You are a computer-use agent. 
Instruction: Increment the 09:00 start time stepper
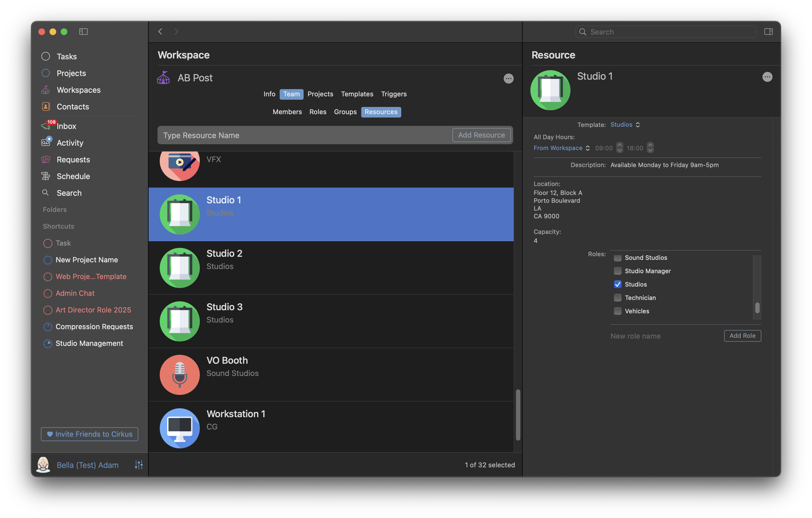coord(619,145)
